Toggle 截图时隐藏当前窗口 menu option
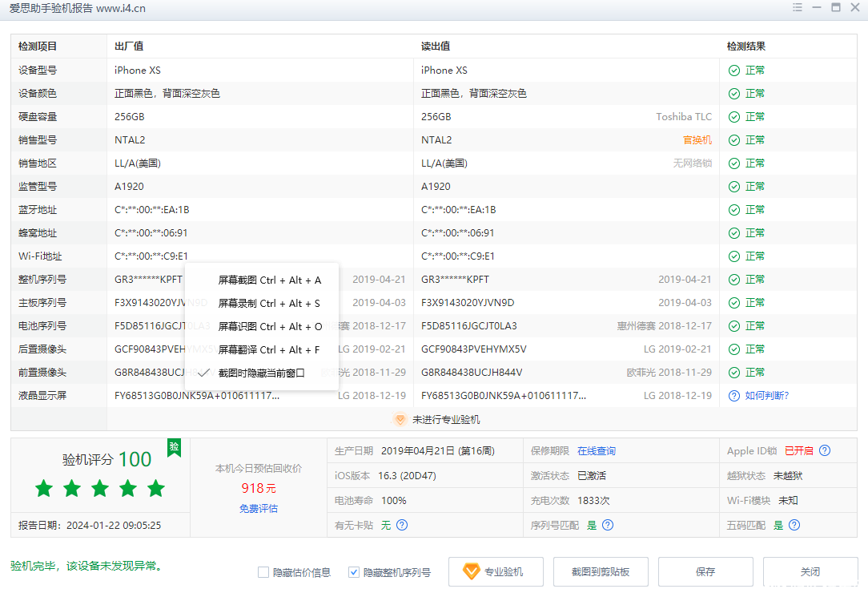The image size is (868, 597). 261,373
